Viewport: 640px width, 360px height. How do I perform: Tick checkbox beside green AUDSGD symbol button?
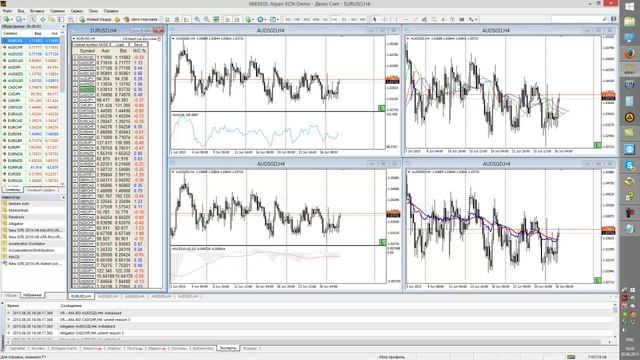point(75,89)
